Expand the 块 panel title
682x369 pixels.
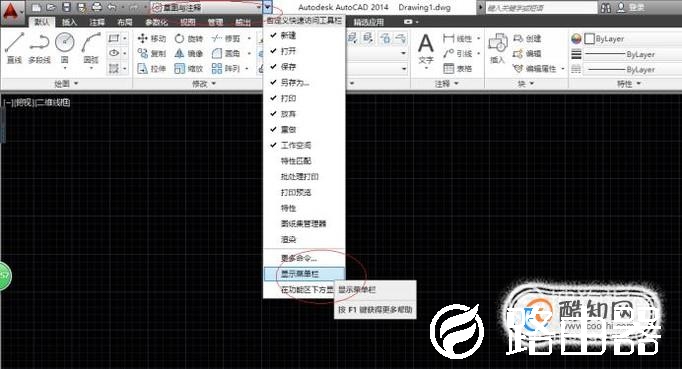click(x=525, y=83)
